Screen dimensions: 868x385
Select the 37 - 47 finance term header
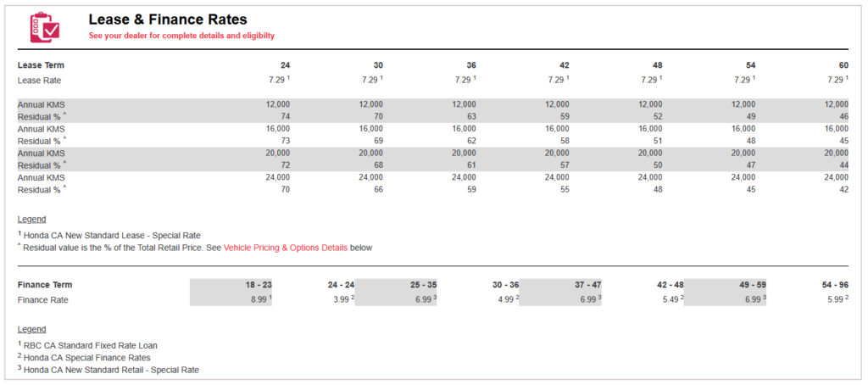click(x=588, y=285)
